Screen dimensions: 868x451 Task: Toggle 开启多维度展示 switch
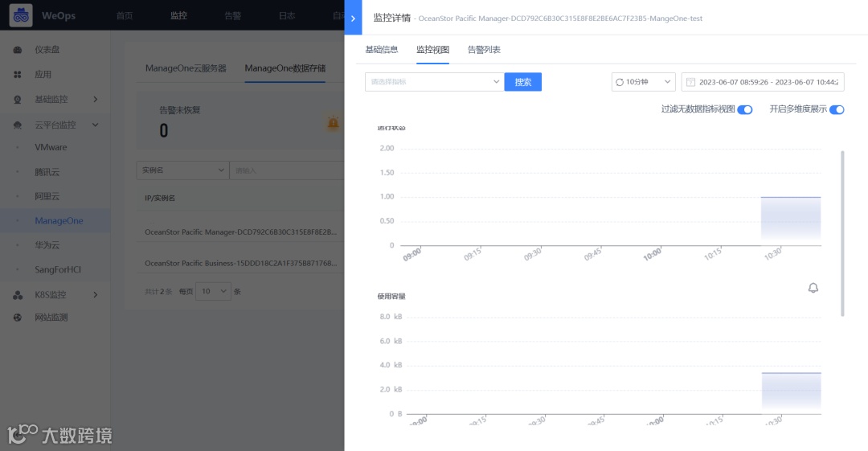pyautogui.click(x=837, y=109)
